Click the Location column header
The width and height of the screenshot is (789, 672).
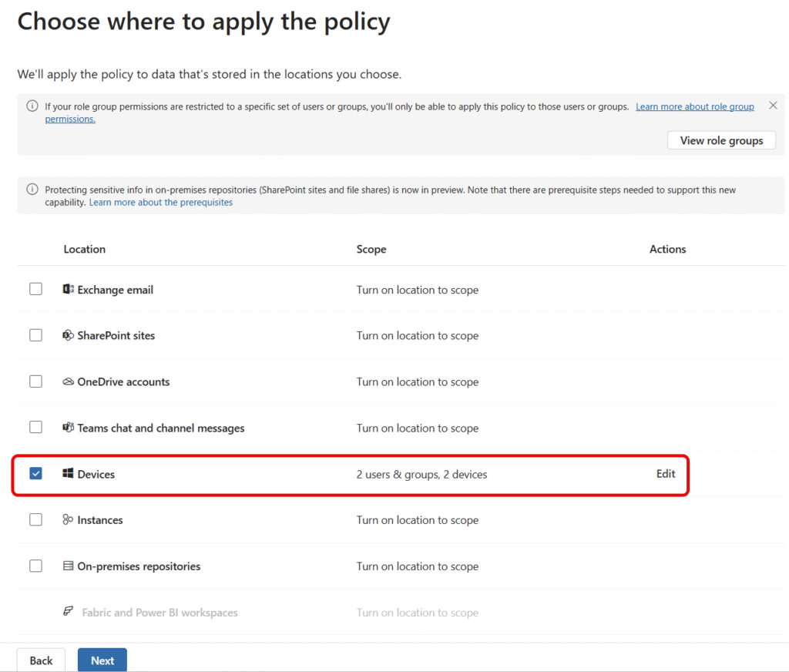point(85,249)
